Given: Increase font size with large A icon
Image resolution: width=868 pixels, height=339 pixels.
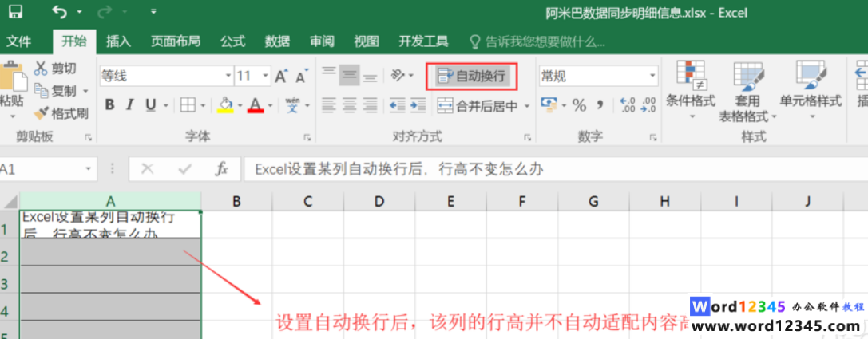Looking at the screenshot, I should point(281,76).
